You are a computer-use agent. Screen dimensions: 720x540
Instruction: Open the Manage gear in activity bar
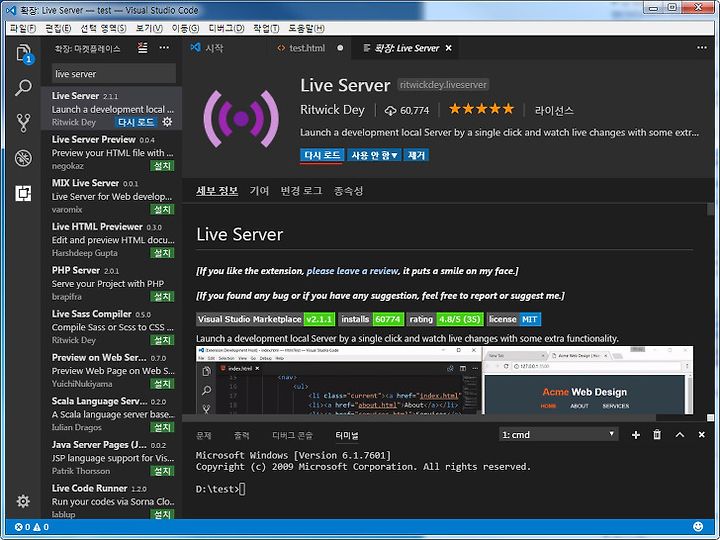23,501
